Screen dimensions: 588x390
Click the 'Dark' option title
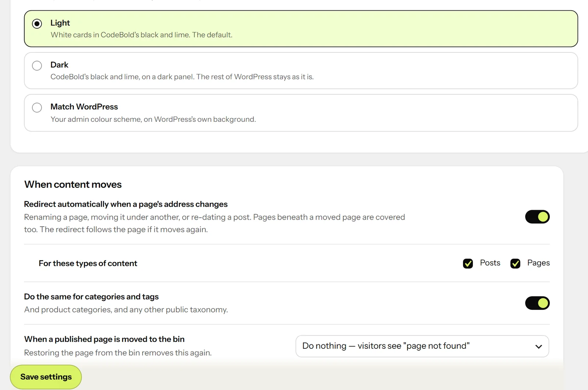click(x=60, y=65)
